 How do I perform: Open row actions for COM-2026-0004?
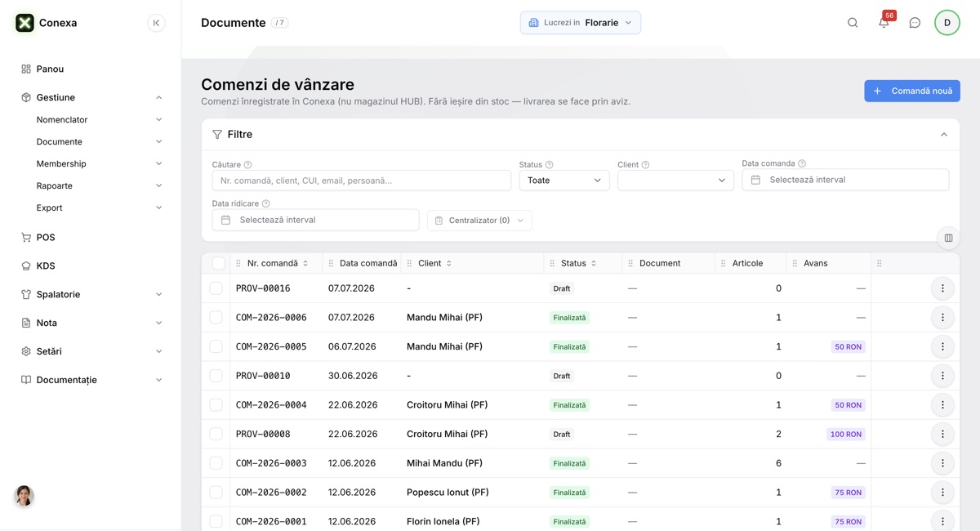coord(942,405)
